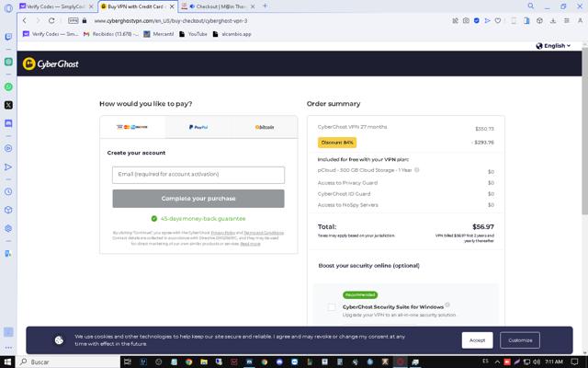Image resolution: width=588 pixels, height=368 pixels.
Task: Click the VPN badge in address bar
Action: tap(73, 20)
